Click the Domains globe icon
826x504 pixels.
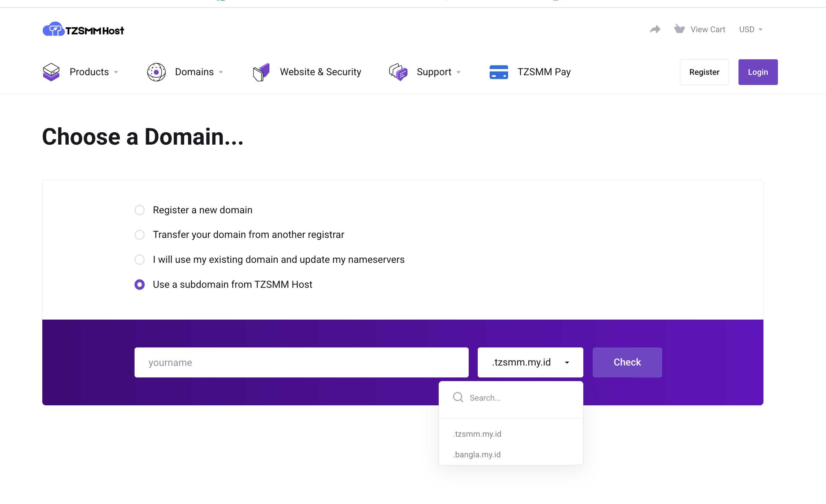click(156, 72)
